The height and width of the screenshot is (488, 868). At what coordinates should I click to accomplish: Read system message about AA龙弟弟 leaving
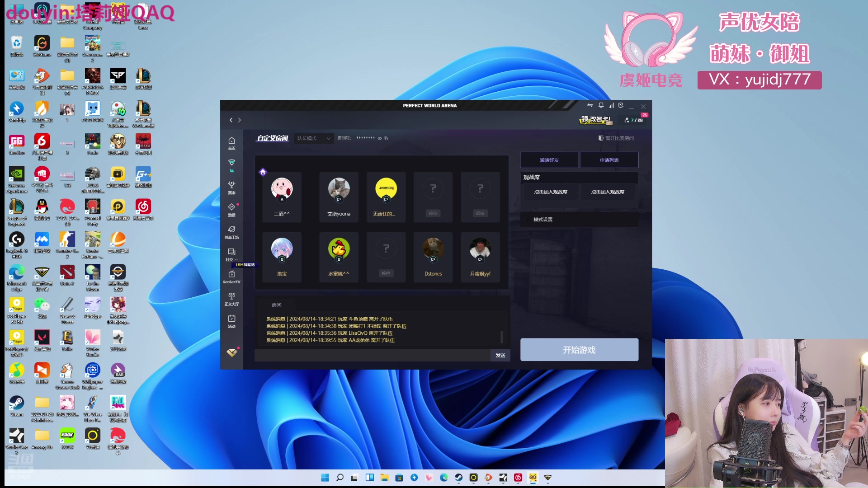[x=330, y=340]
